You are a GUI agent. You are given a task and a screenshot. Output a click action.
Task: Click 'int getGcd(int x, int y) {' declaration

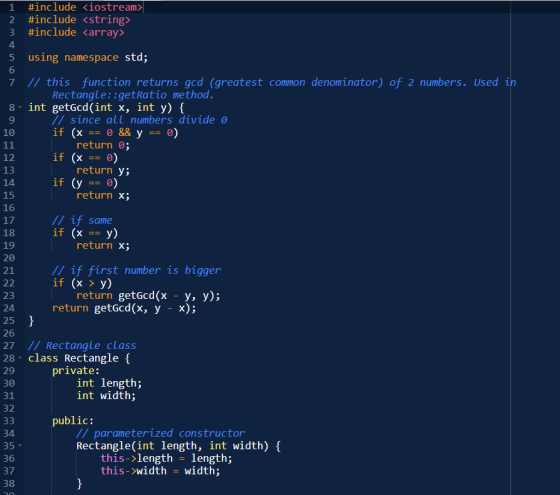click(x=106, y=108)
